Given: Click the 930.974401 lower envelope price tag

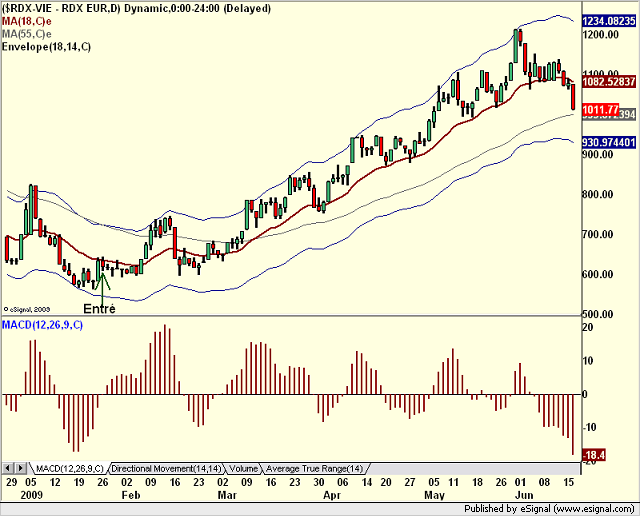Looking at the screenshot, I should click(609, 142).
